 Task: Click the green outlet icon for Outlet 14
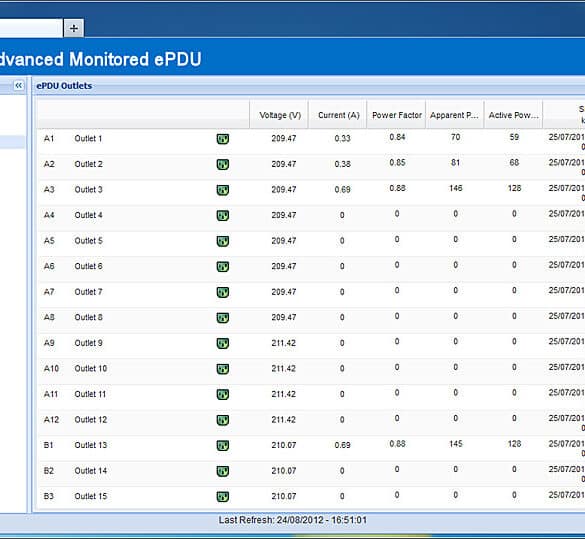click(x=223, y=471)
